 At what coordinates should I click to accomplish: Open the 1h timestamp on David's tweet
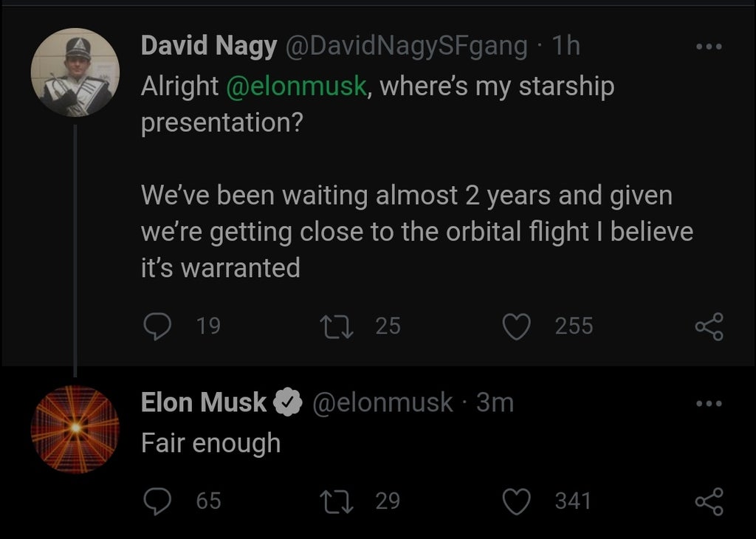tap(566, 46)
